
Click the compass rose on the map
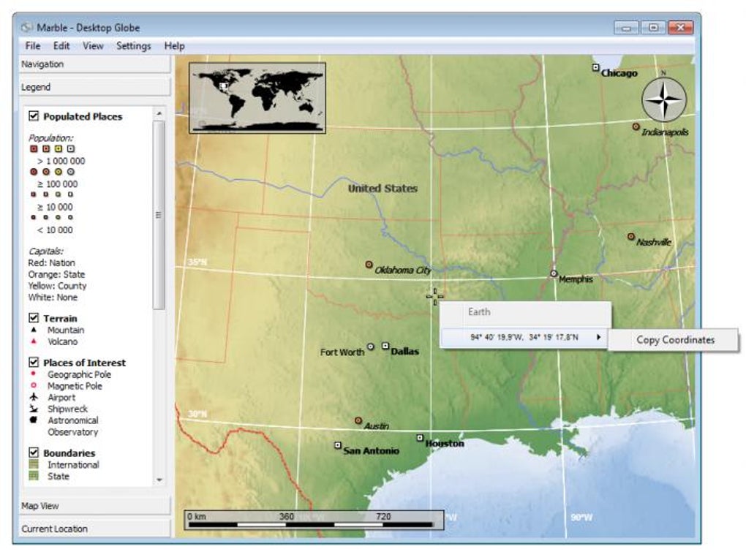click(663, 99)
